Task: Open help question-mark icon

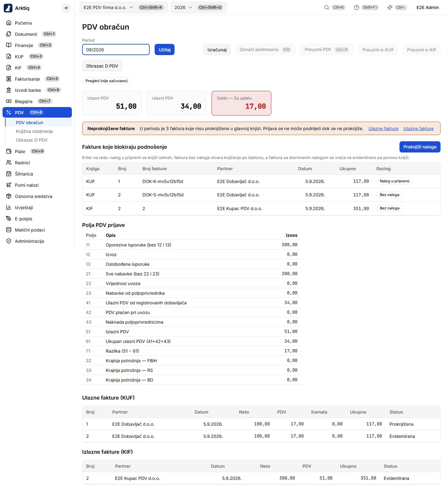Action: (357, 7)
